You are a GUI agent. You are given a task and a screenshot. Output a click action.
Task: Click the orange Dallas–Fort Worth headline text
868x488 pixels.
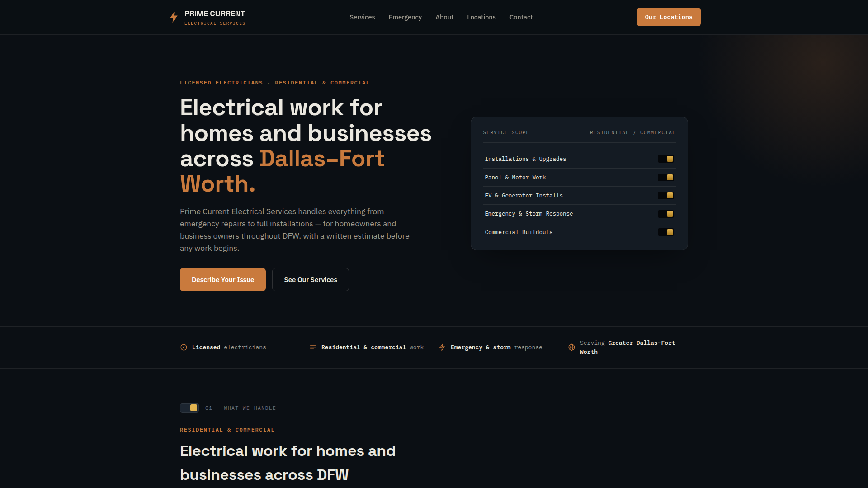pyautogui.click(x=282, y=171)
